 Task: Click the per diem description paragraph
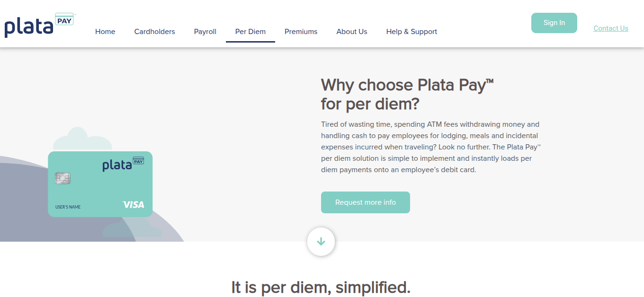pos(430,147)
